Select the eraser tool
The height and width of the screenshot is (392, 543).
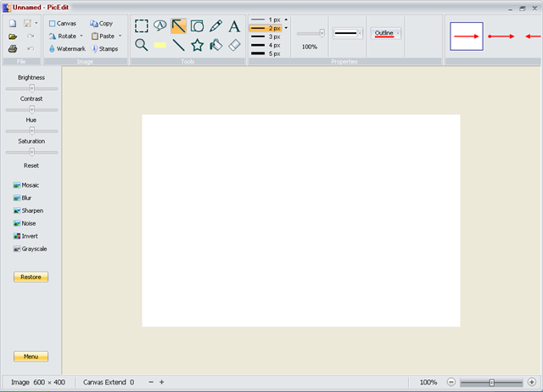pos(235,45)
